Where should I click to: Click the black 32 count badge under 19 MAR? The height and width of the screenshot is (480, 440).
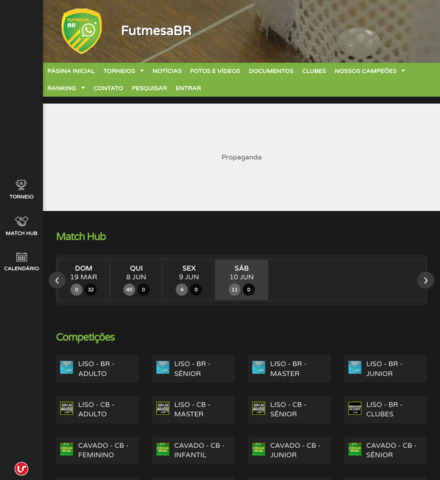pyautogui.click(x=91, y=289)
